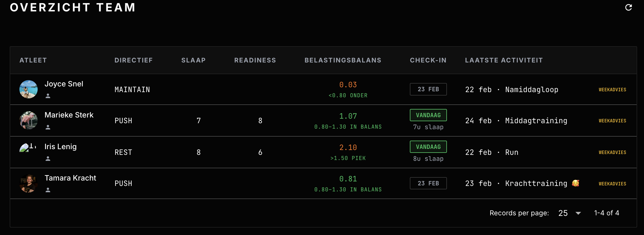
Task: Open Weekadvies for Joyce Snel
Action: point(612,90)
